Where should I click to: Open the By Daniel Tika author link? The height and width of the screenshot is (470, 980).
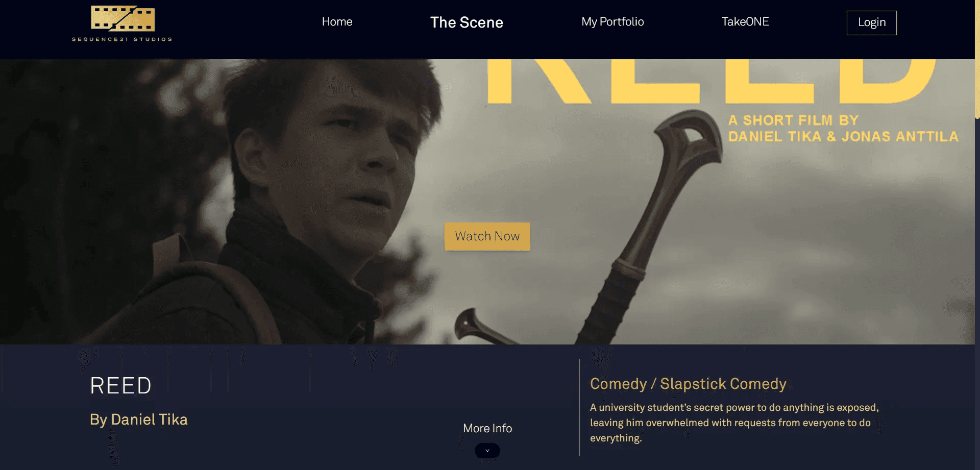pos(139,419)
